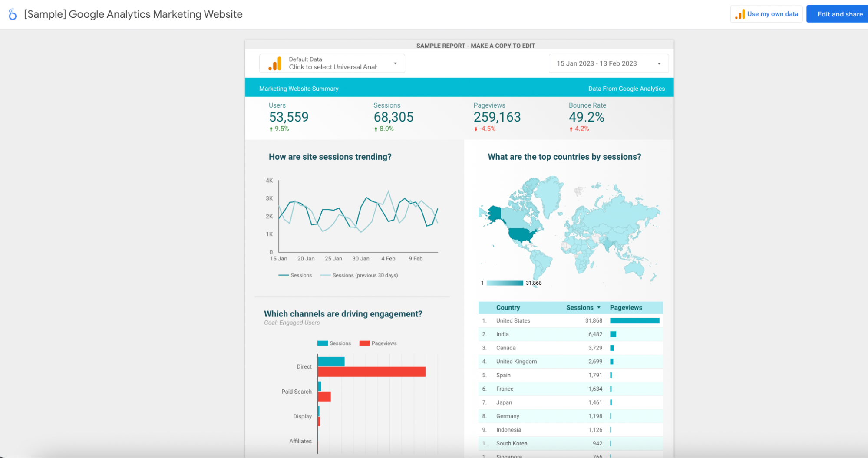868x458 pixels.
Task: Click the Pageviews red down arrow indicator
Action: pos(476,129)
